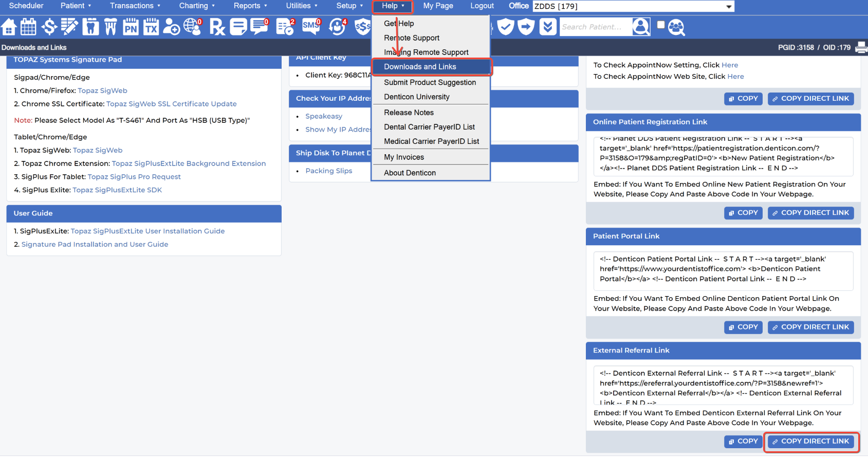Viewport: 868px width, 459px height.
Task: Expand the Patient menu
Action: (76, 6)
